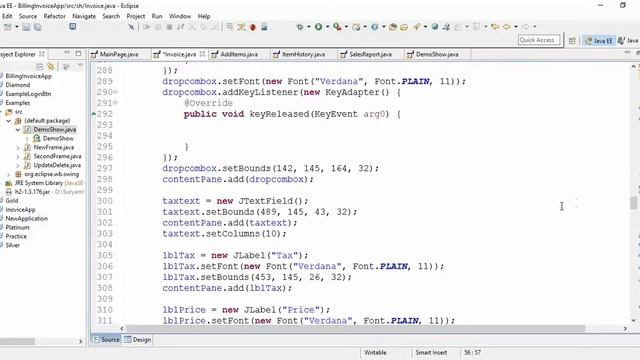Click the Run Last Tool external tools icon
The height and width of the screenshot is (360, 640).
point(337,27)
